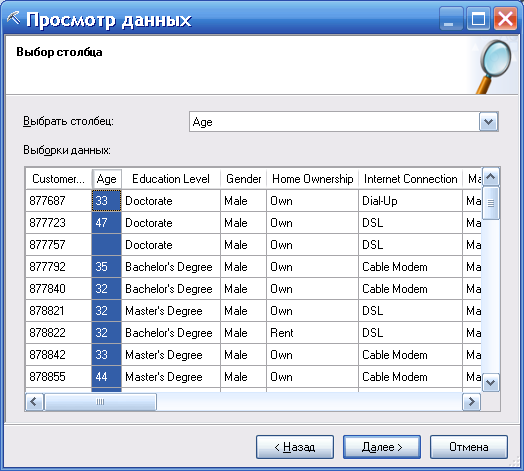Select the Home Ownership column header
524x471 pixels.
coord(312,179)
